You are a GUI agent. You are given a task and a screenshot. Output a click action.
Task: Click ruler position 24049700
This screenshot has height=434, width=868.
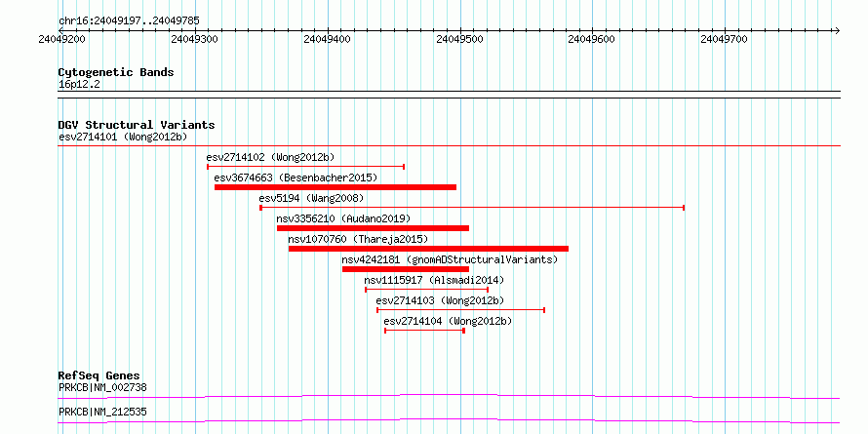point(725,39)
